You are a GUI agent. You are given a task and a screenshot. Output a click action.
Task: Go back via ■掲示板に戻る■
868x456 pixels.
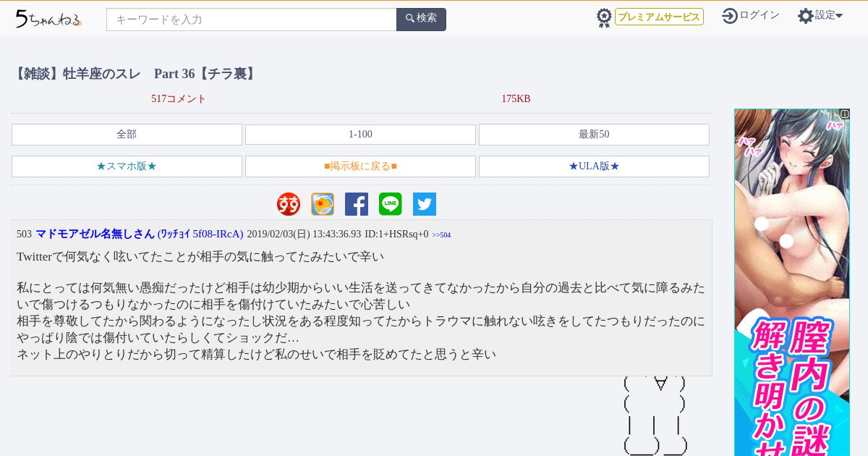[360, 166]
